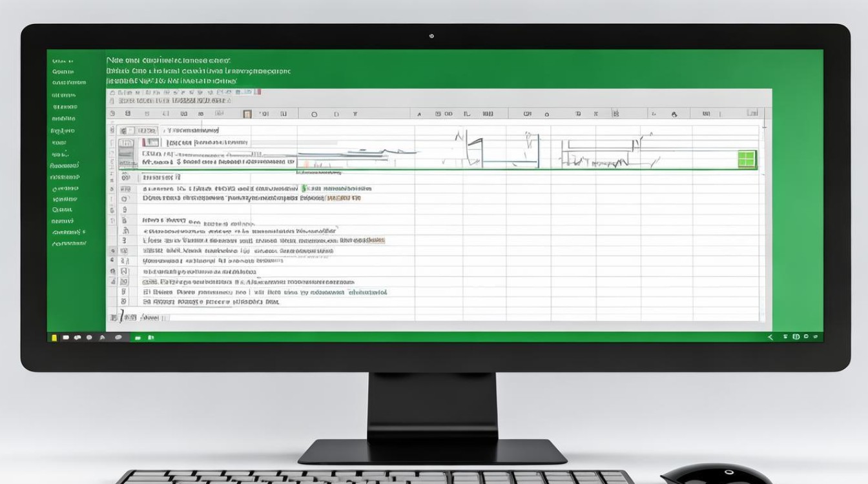Open the sheet tab at the bottom left

[x=150, y=318]
